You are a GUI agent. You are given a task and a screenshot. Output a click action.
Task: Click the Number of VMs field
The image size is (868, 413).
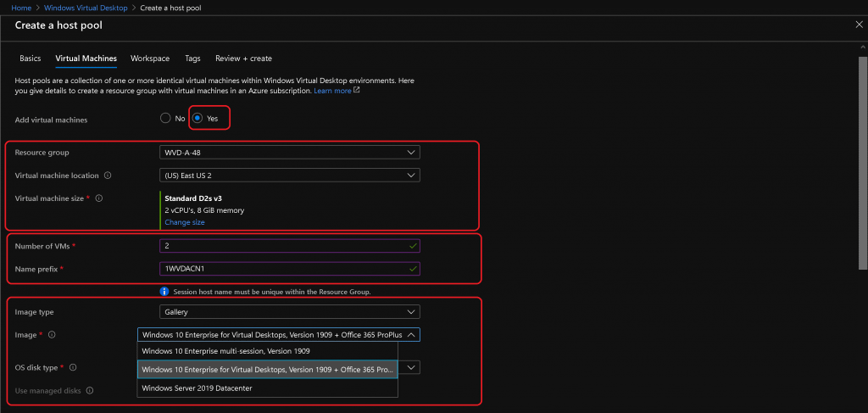click(290, 246)
